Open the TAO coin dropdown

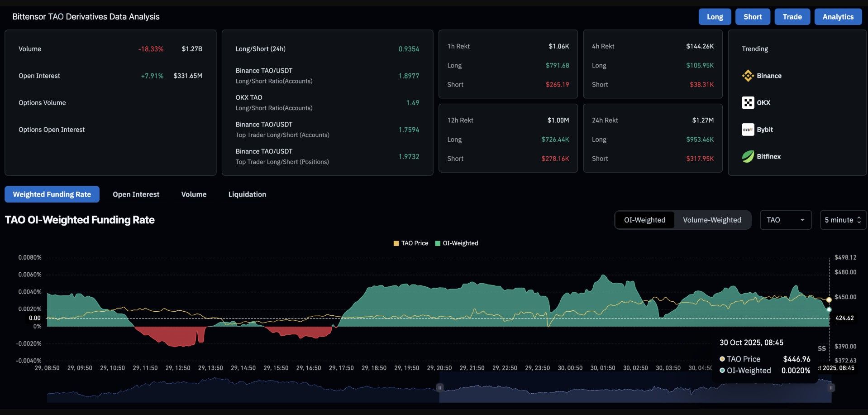[785, 220]
